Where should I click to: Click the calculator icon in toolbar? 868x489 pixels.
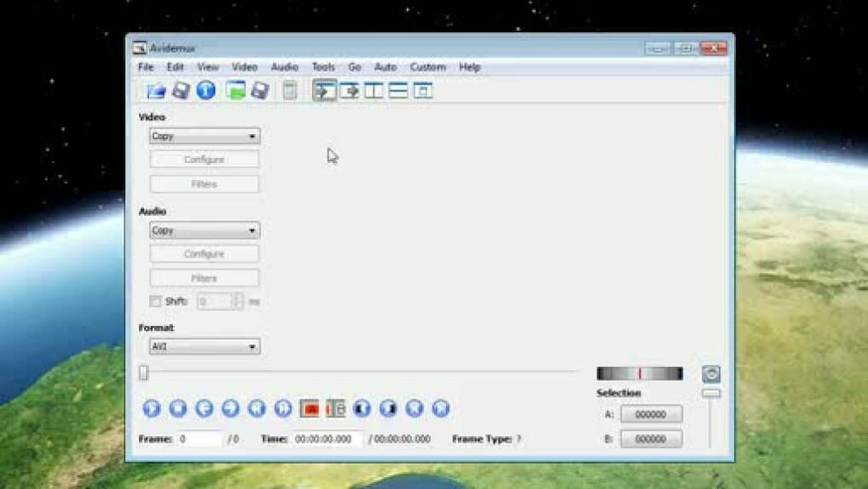point(290,90)
